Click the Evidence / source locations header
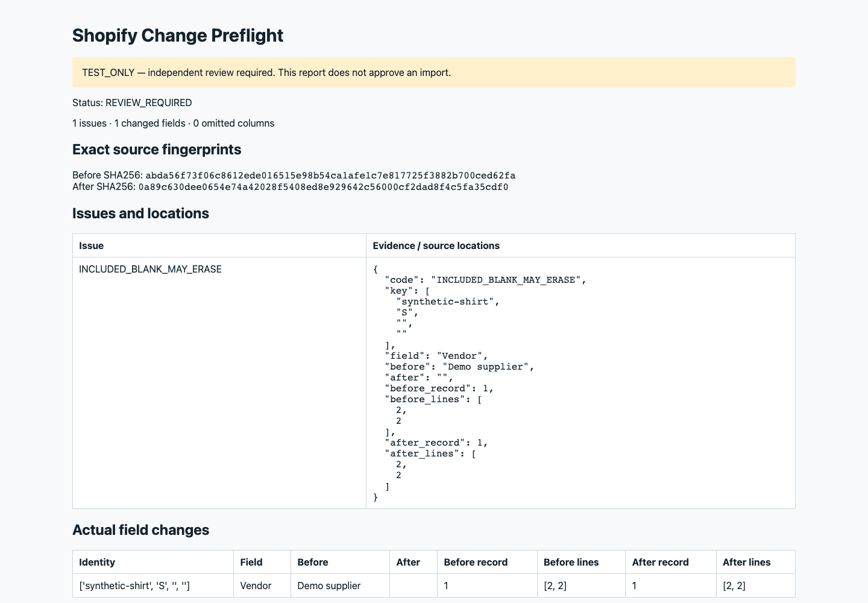This screenshot has height=603, width=868. click(580, 245)
